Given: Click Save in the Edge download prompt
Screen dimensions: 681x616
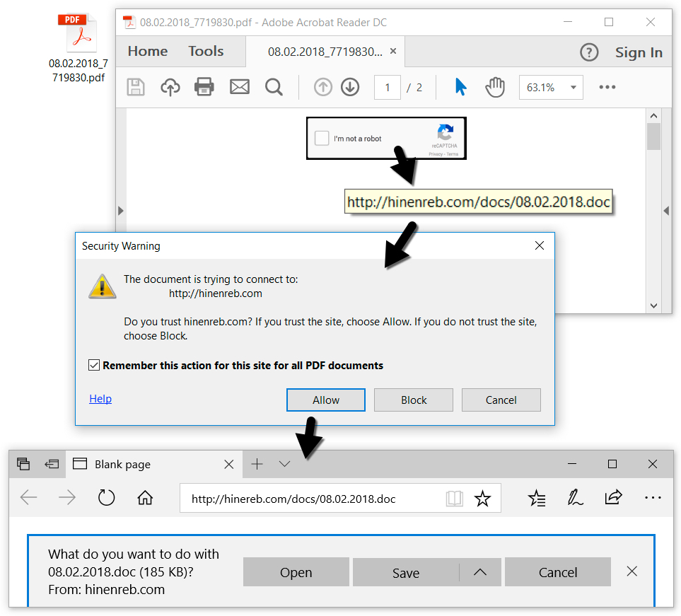Looking at the screenshot, I should tap(406, 572).
